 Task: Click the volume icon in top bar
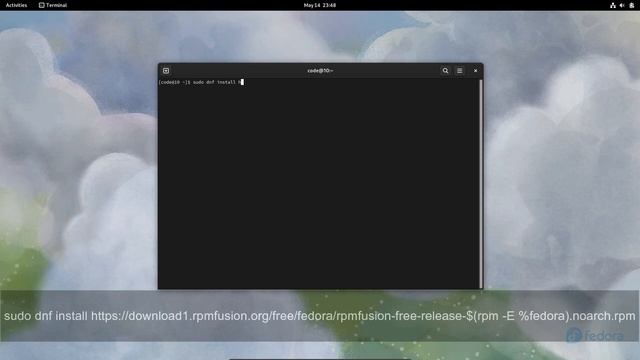click(x=622, y=5)
